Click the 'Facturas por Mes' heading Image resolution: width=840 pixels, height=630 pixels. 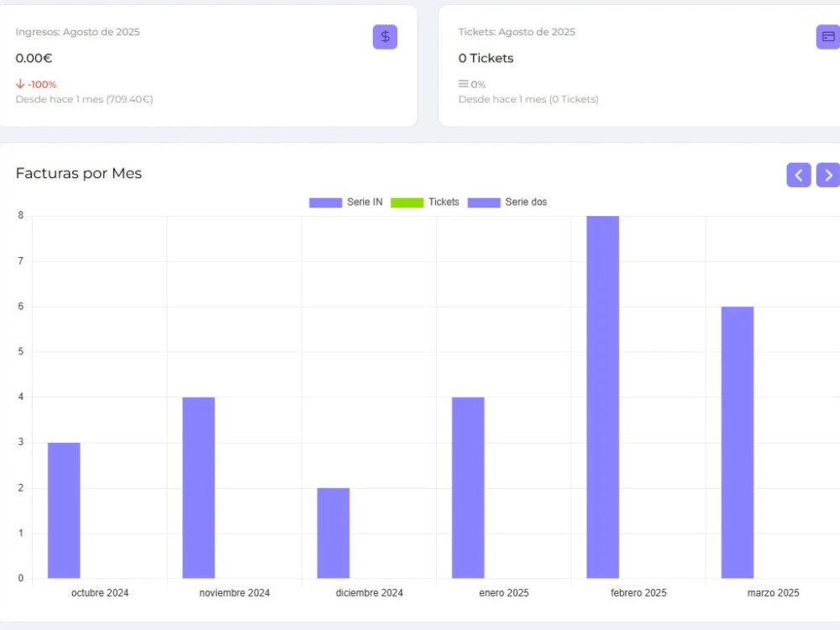pos(79,174)
